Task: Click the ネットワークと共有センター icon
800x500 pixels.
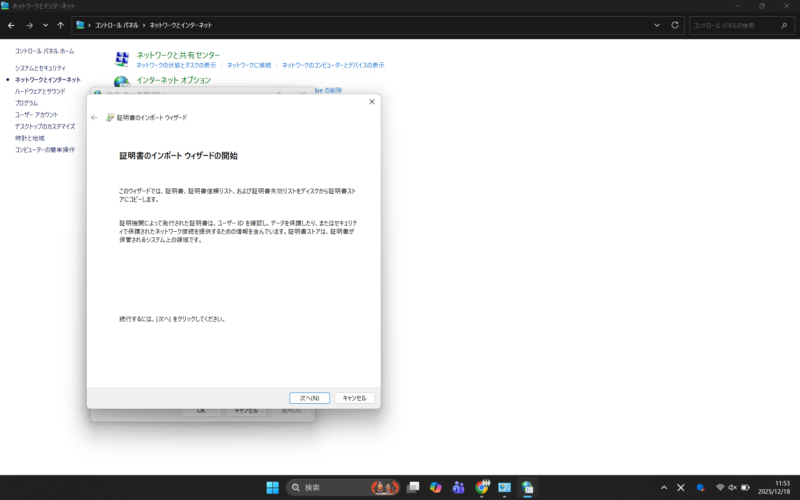Action: (x=122, y=59)
